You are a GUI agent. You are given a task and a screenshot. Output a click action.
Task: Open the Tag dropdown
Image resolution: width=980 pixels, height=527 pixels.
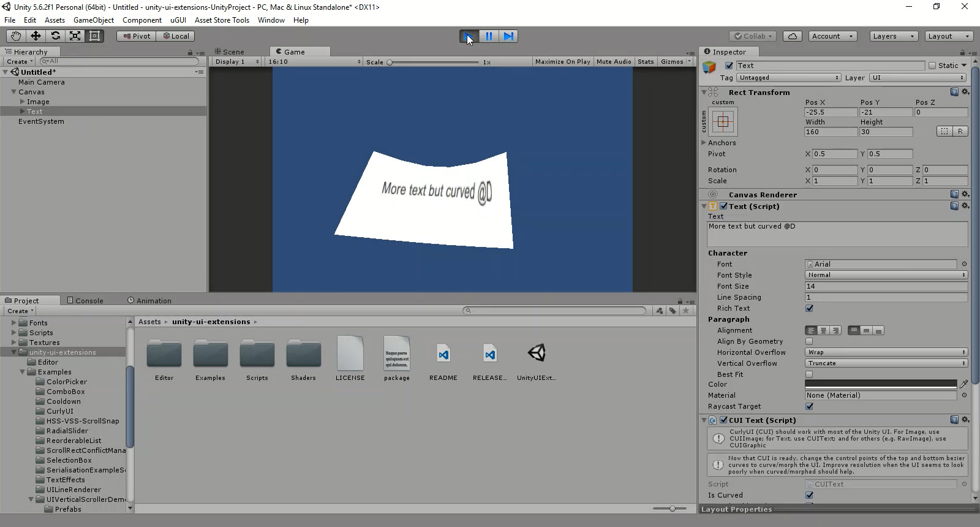(x=788, y=78)
